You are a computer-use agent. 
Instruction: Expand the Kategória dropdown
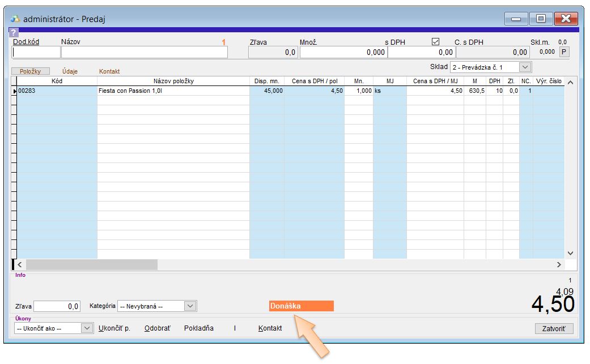(x=190, y=306)
